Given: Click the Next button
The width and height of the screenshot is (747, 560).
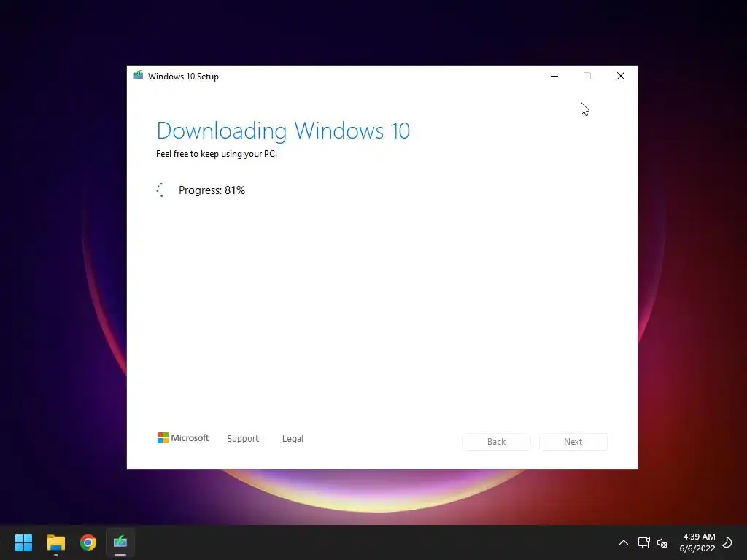Looking at the screenshot, I should [x=573, y=441].
